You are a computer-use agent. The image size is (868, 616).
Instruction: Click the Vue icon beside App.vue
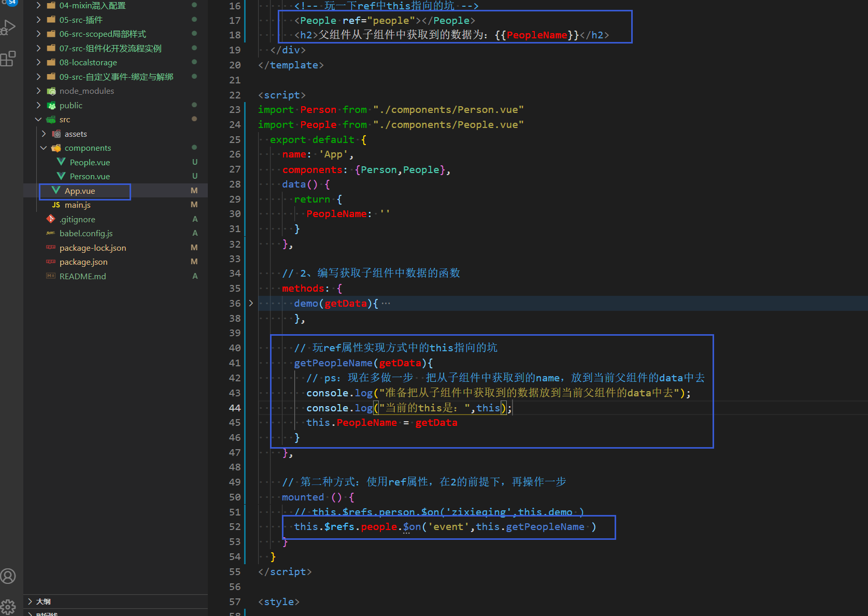coord(56,191)
